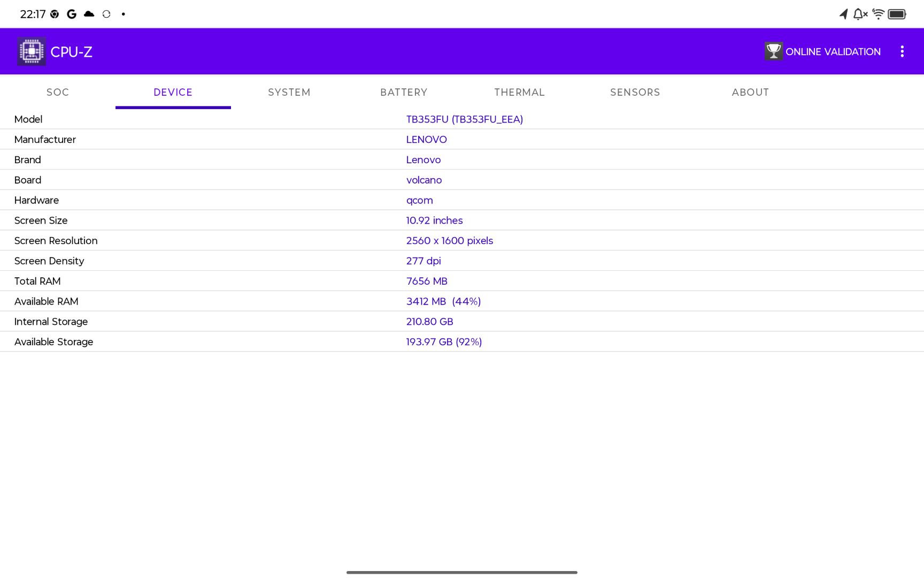This screenshot has height=578, width=924.
Task: Tap the Google G notification icon
Action: [72, 14]
